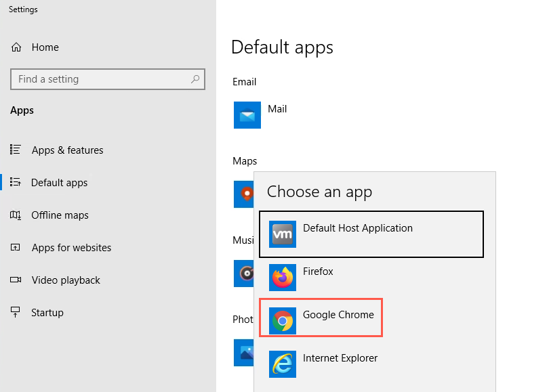This screenshot has width=549, height=392.
Task: Click the Choose an app title
Action: pos(319,192)
